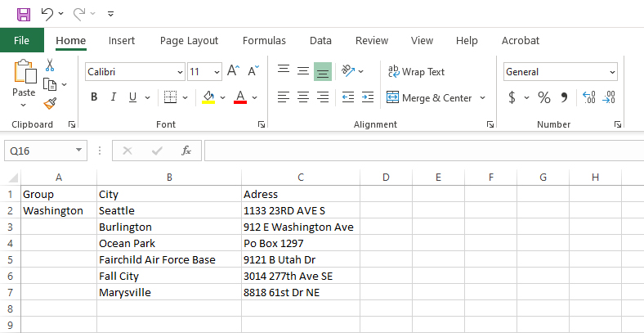
Task: Click the Save icon in quick access toolbar
Action: [x=24, y=14]
